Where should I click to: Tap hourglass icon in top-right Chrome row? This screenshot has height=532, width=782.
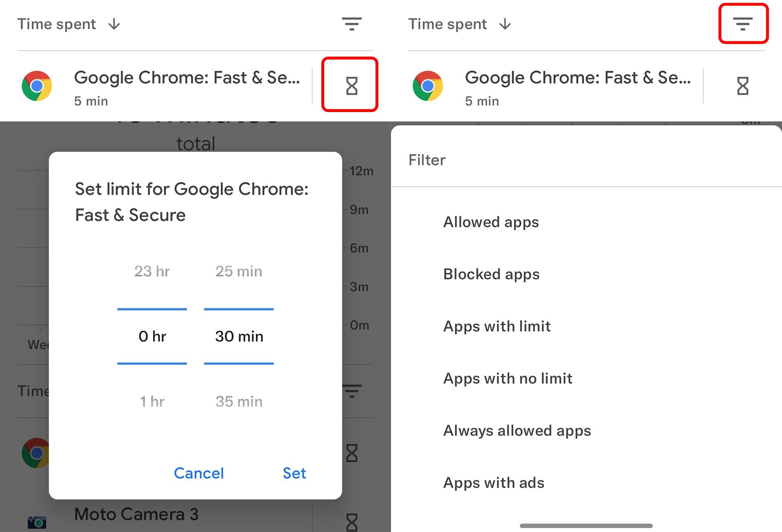pyautogui.click(x=742, y=86)
